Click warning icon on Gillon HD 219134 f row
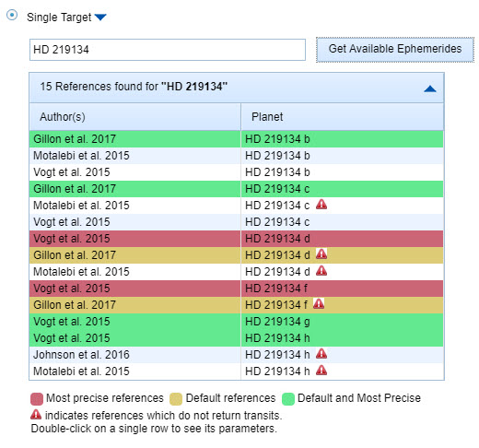The image size is (479, 448). click(x=319, y=303)
